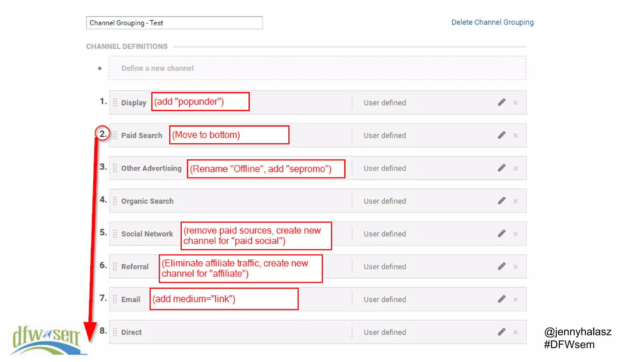This screenshot has height=362, width=644.
Task: Edit the Paid Search channel pencil icon
Action: 502,135
